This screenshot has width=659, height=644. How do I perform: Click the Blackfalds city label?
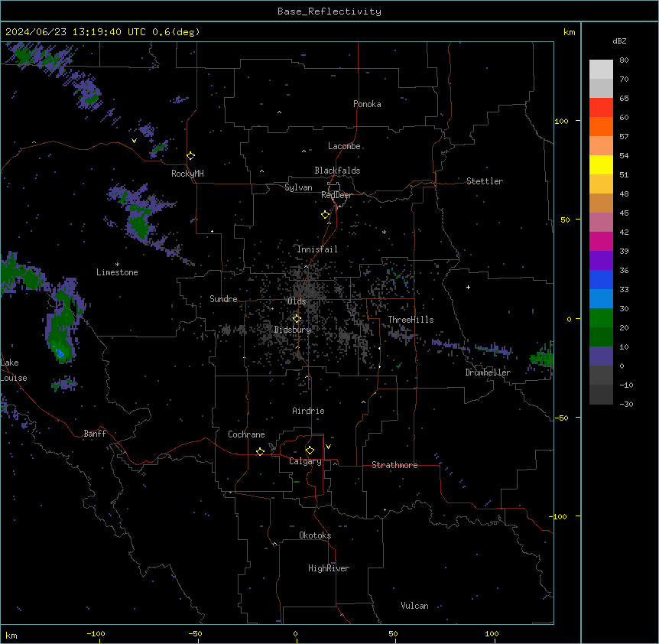[x=337, y=171]
